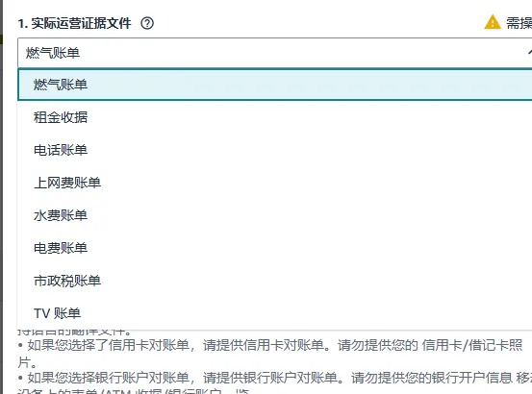Choose the 电费账单 option
The width and height of the screenshot is (532, 394).
274,248
